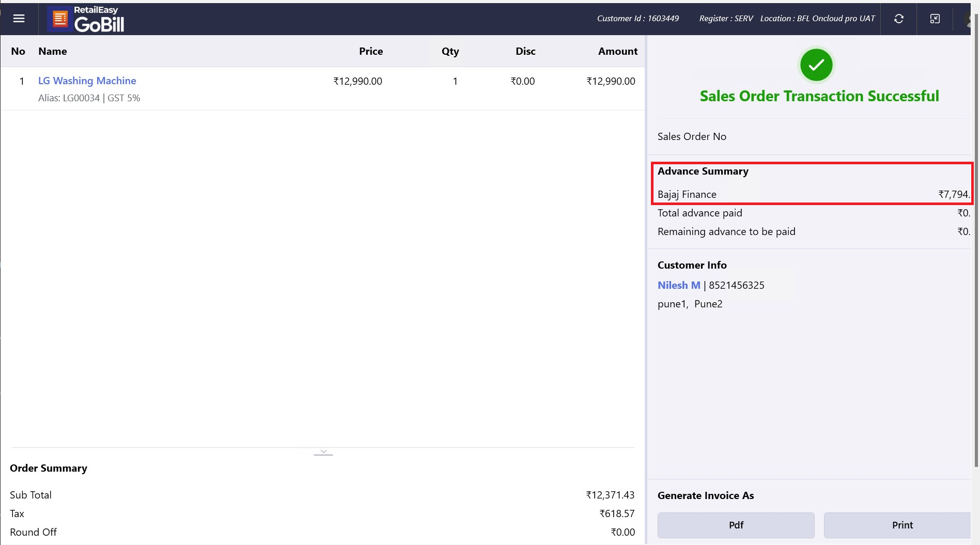
Task: Click the item price ₹12,990.00 in Price column
Action: (x=357, y=81)
